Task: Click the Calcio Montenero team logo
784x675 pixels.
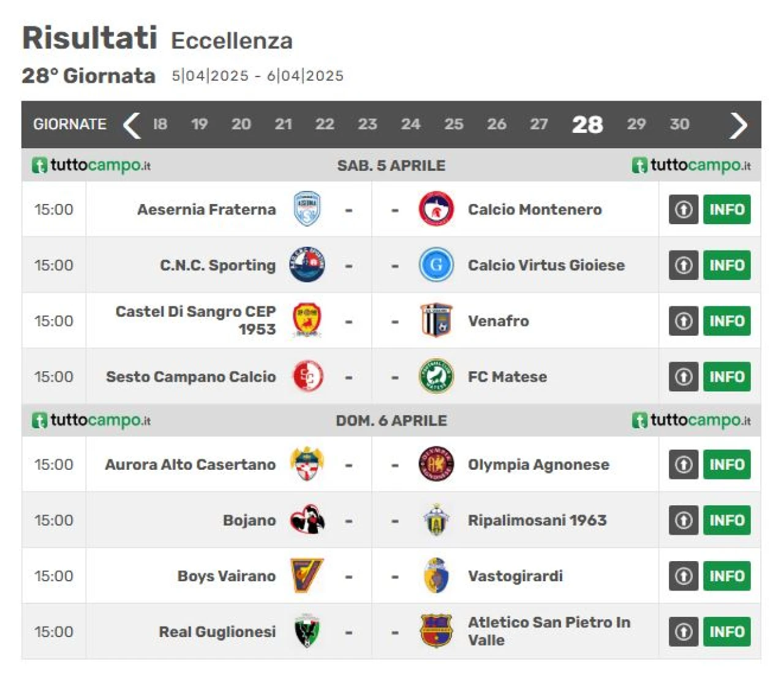Action: (436, 209)
